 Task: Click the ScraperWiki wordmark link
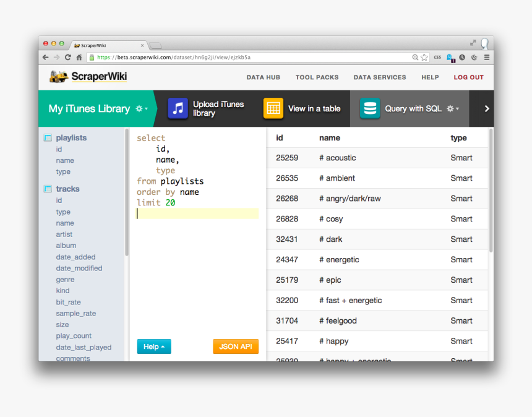tap(99, 77)
